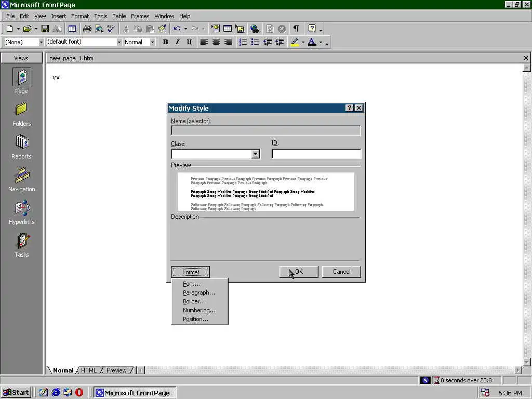532x399 pixels.
Task: Click the FrontPage Help question icon
Action: pos(312,29)
